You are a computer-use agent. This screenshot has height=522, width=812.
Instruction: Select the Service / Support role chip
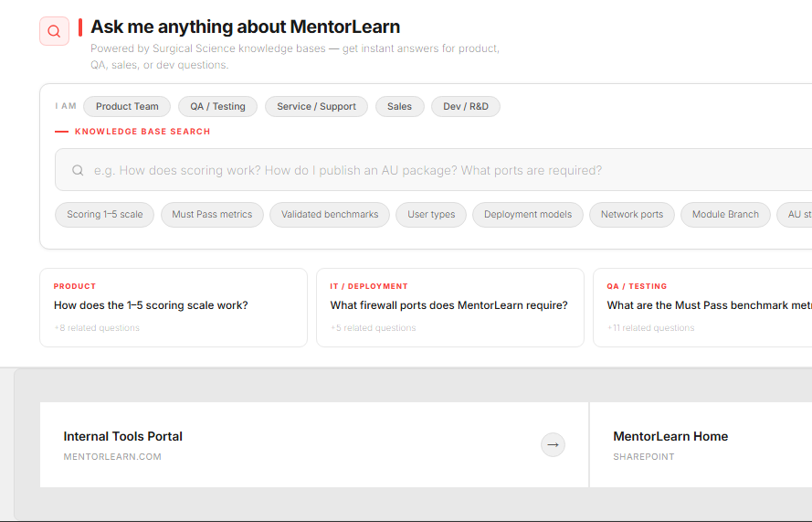(316, 106)
